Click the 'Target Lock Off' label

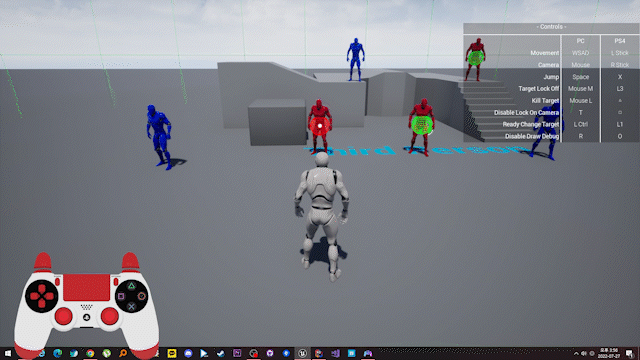tap(538, 89)
